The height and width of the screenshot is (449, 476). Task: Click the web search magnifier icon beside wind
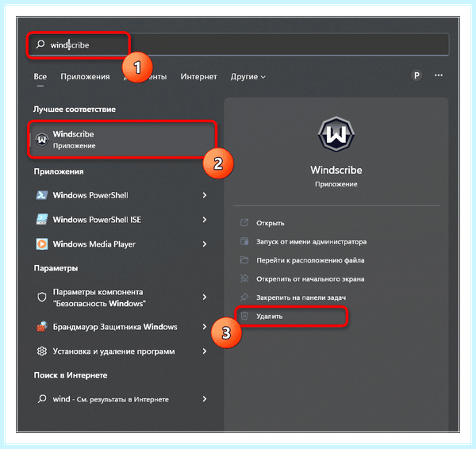[x=42, y=398]
